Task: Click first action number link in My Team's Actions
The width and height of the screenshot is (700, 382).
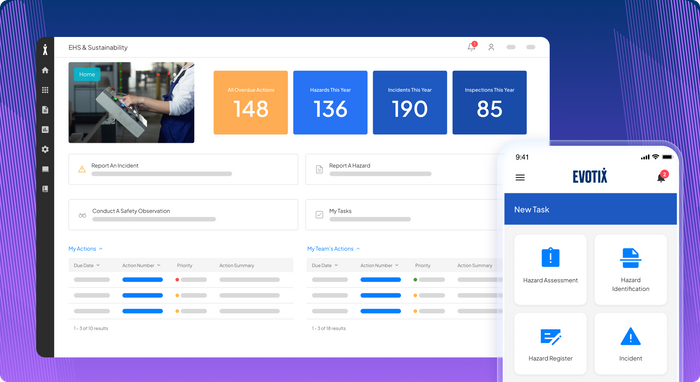Action: click(x=380, y=280)
